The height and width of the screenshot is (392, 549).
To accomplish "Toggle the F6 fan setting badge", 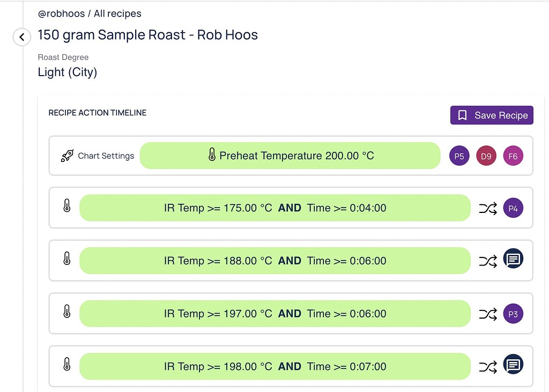I will pyautogui.click(x=513, y=156).
